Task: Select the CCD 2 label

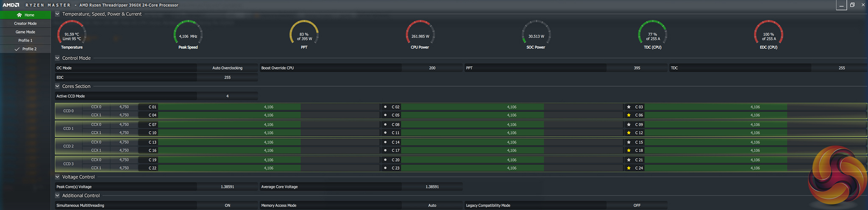Action: click(x=68, y=146)
